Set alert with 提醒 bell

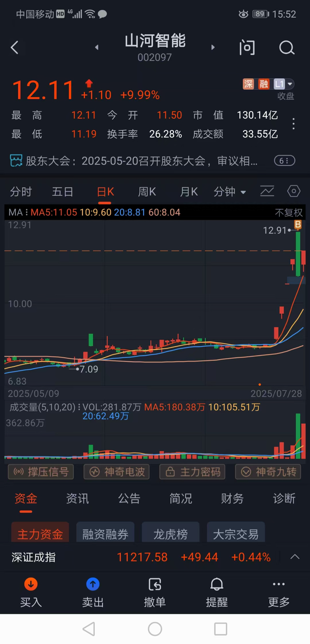click(x=217, y=592)
